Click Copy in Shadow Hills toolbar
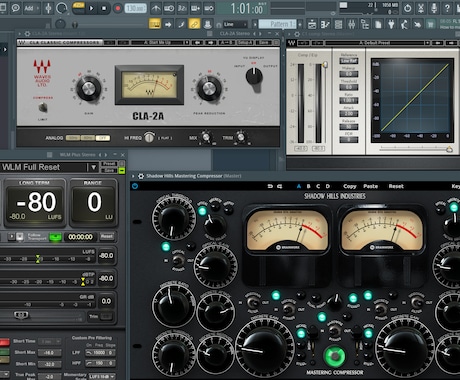Viewport: 460px width, 380px height. [x=350, y=186]
